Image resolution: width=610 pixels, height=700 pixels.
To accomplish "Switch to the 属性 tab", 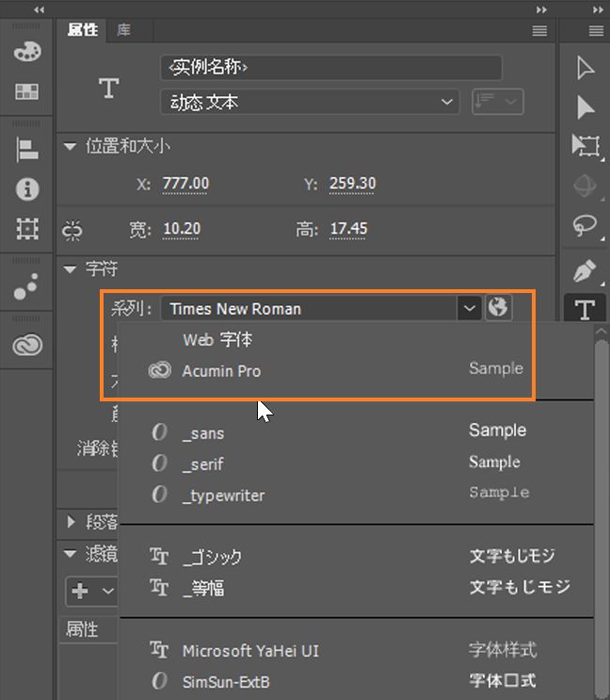I will [83, 30].
